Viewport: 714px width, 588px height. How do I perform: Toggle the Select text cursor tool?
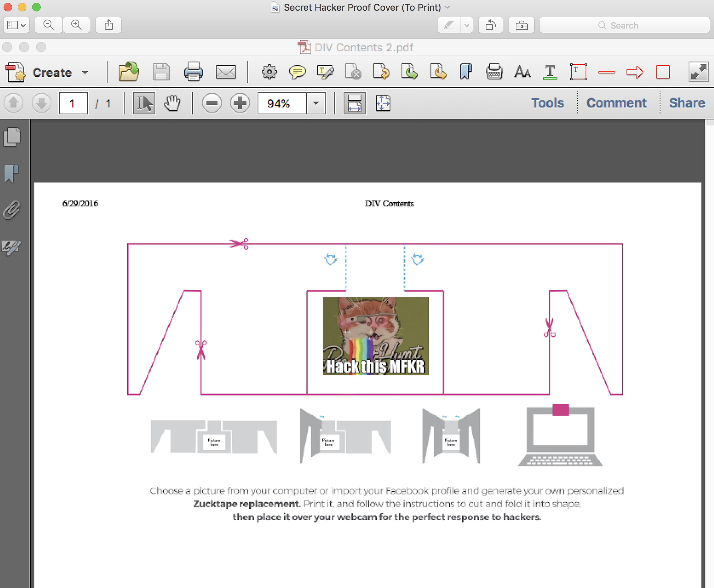coord(144,103)
